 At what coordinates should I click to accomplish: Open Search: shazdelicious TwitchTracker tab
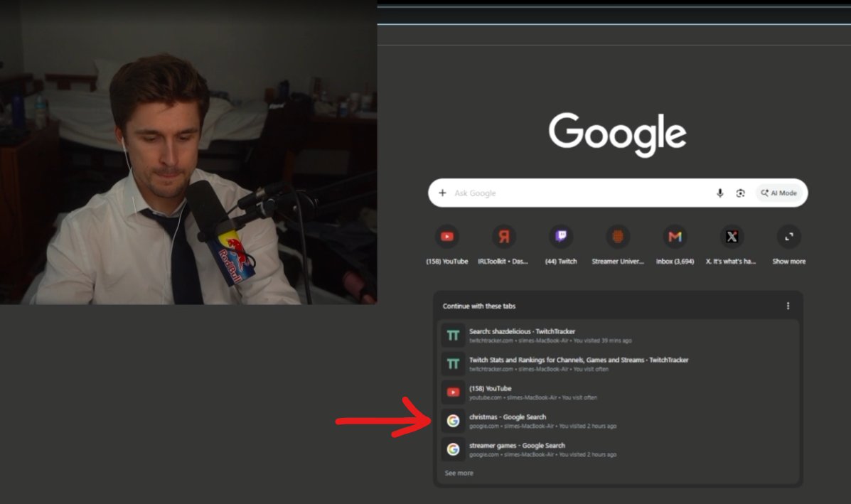[619, 336]
